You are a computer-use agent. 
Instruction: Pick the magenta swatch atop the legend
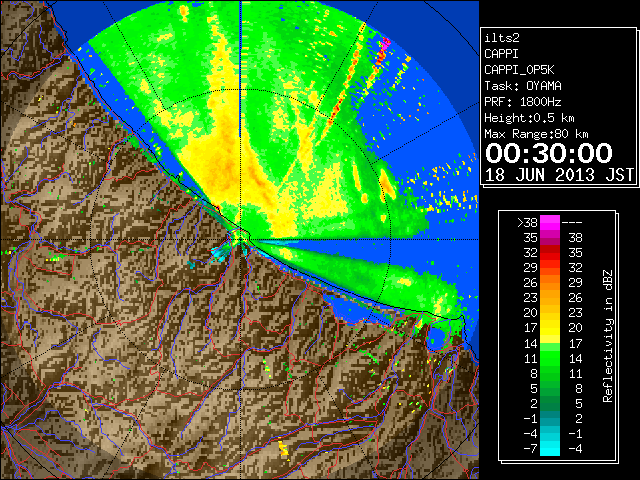(550, 222)
